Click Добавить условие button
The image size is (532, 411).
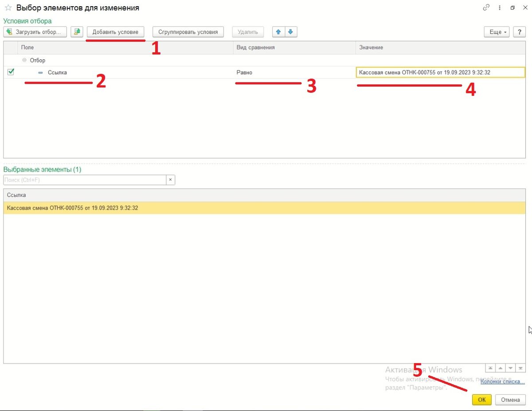pos(116,32)
